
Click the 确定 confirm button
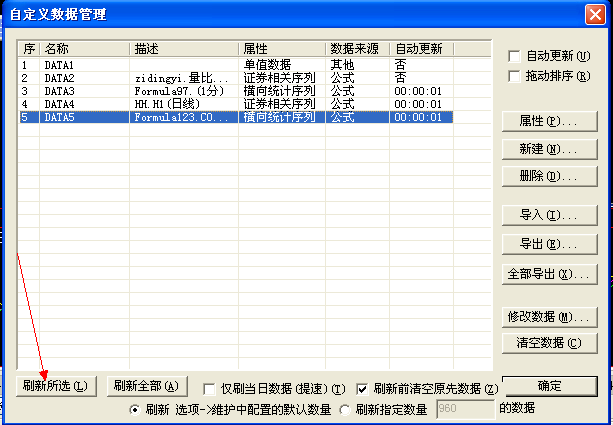(550, 386)
